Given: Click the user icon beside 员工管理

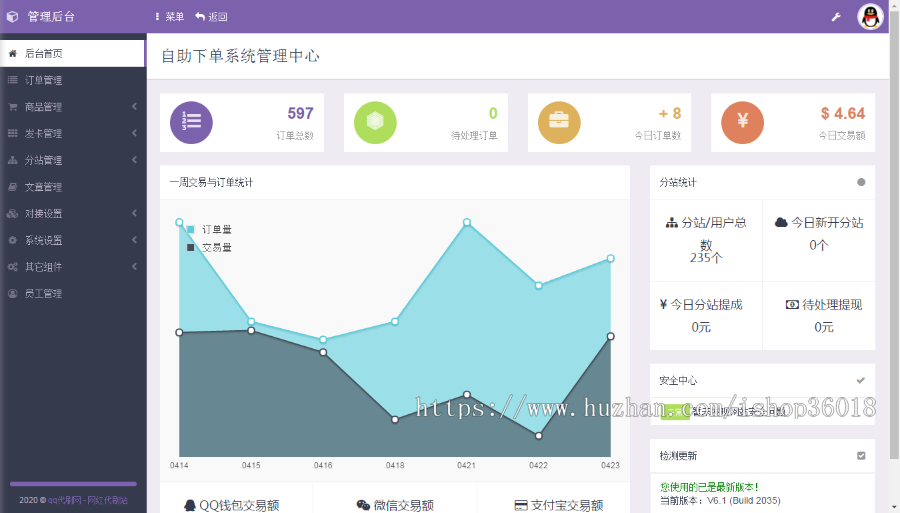Looking at the screenshot, I should (13, 294).
